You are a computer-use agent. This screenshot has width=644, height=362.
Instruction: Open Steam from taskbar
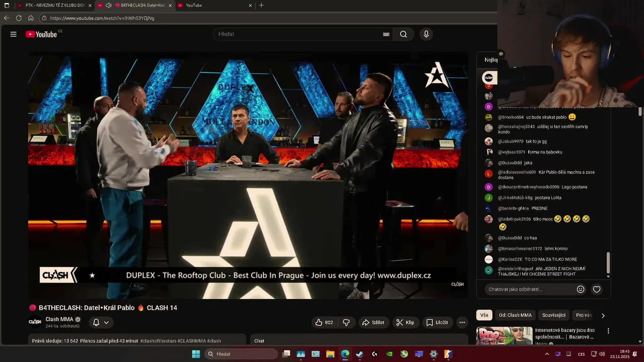click(x=360, y=354)
